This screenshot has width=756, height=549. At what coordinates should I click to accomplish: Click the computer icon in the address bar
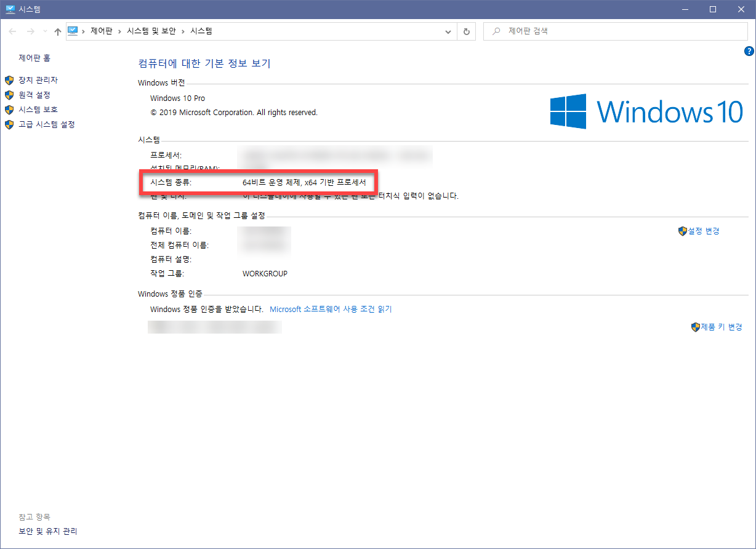pos(73,31)
